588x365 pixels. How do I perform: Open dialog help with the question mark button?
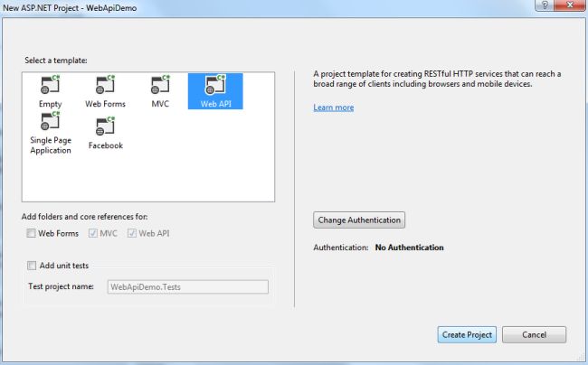545,5
